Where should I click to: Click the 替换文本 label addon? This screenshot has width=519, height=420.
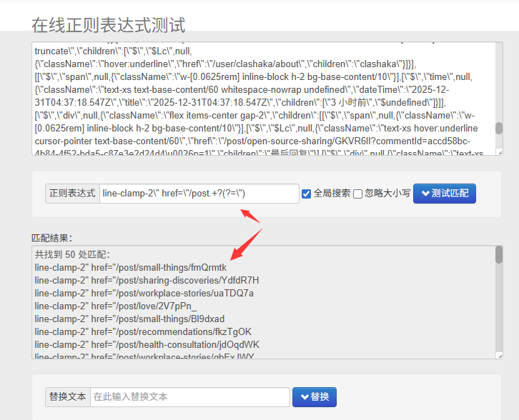pyautogui.click(x=67, y=397)
